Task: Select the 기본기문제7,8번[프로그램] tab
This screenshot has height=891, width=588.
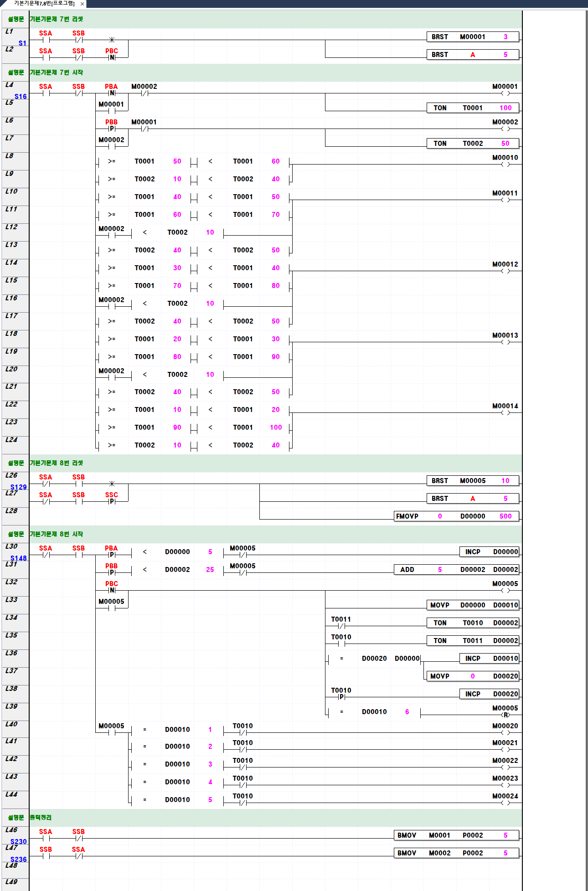Action: point(44,4)
